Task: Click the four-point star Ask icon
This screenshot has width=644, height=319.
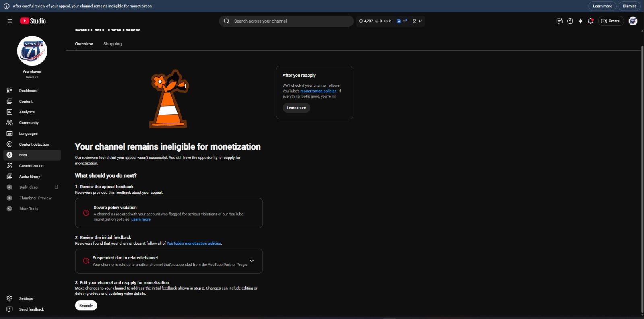Action: pyautogui.click(x=580, y=21)
